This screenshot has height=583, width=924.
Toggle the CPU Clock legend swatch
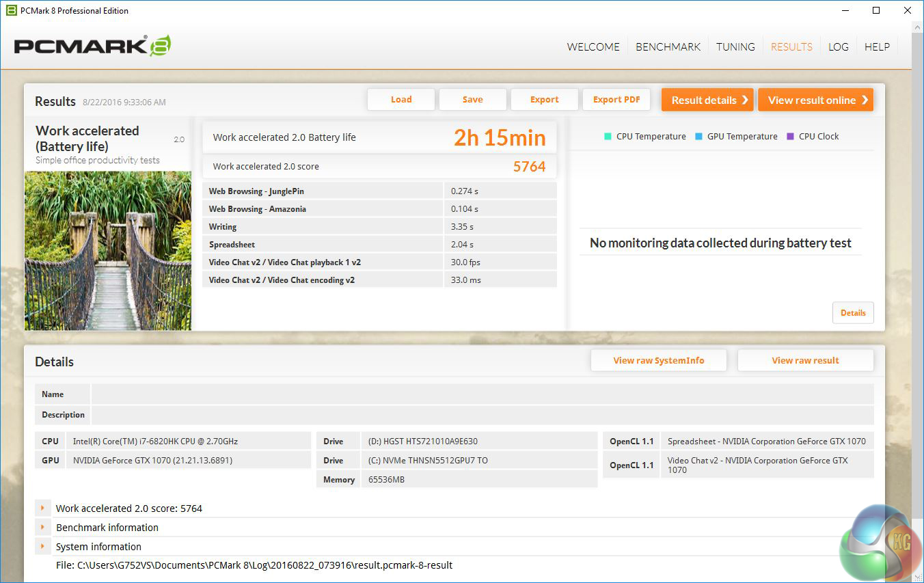pos(790,136)
